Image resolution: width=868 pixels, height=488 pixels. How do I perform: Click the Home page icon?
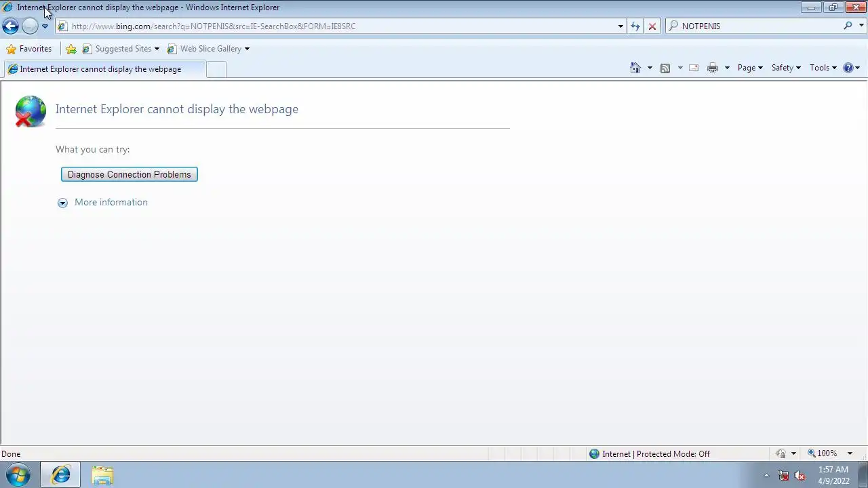635,68
